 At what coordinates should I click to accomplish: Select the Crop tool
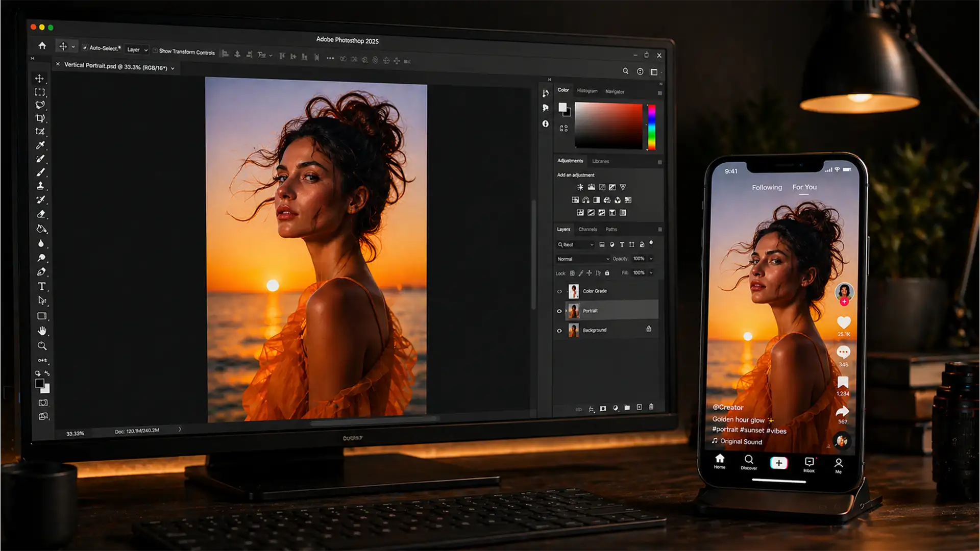coord(41,117)
